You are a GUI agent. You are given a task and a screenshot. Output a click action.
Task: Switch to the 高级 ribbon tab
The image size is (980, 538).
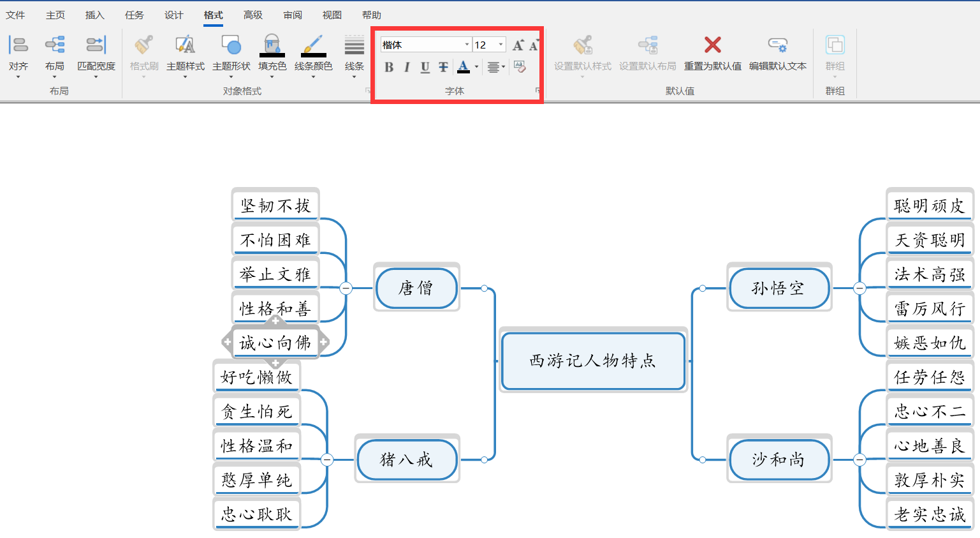pyautogui.click(x=253, y=15)
